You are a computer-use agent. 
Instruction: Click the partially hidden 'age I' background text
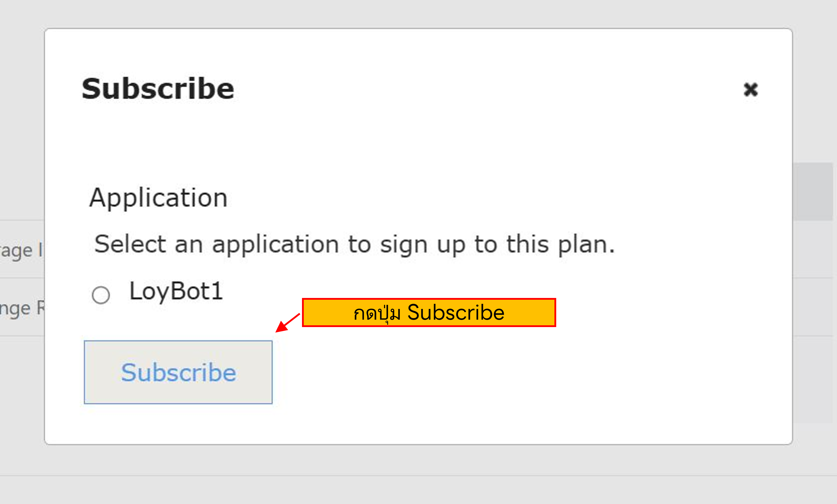(x=21, y=251)
